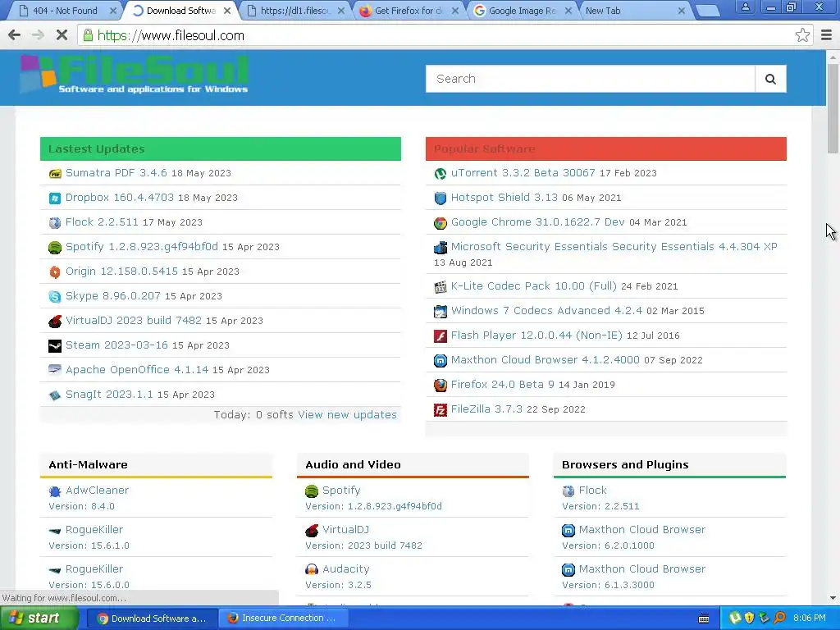Stop loading the page with X button

pos(62,35)
